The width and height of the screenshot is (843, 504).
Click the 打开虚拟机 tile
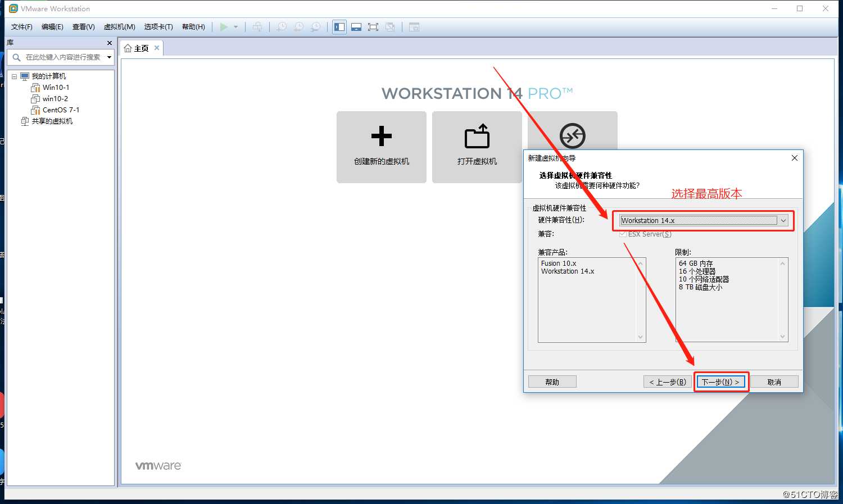[477, 147]
